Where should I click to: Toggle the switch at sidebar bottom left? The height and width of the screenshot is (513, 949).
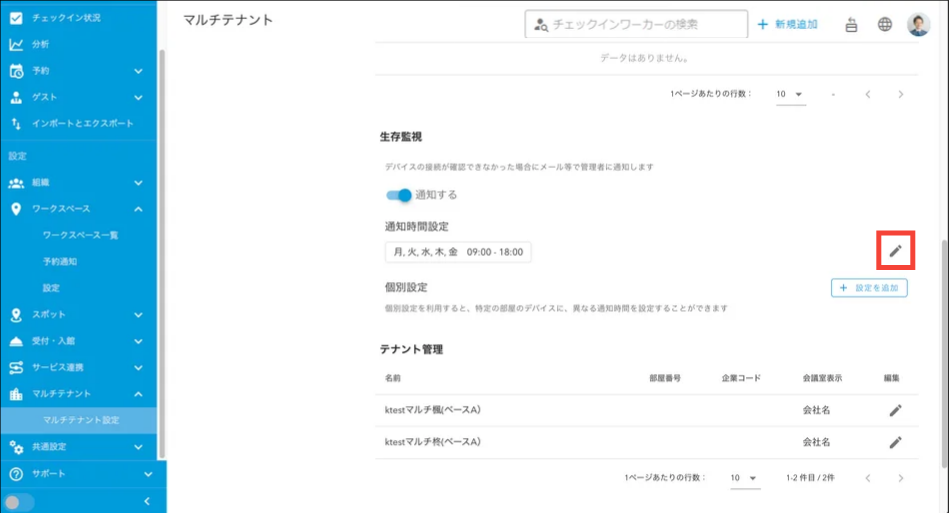[x=20, y=501]
